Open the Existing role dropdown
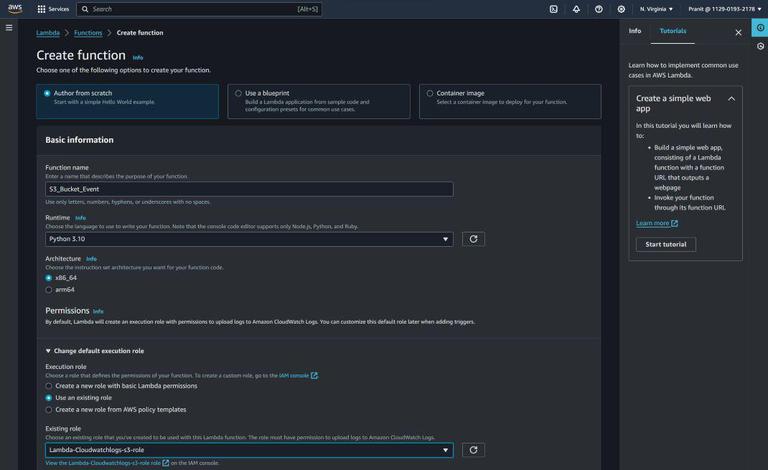Viewport: 768px width, 470px height. 249,450
